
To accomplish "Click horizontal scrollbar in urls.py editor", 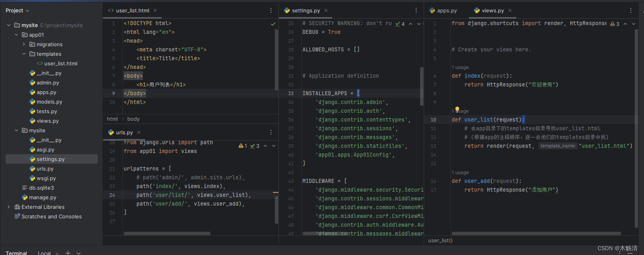I will pos(167,233).
